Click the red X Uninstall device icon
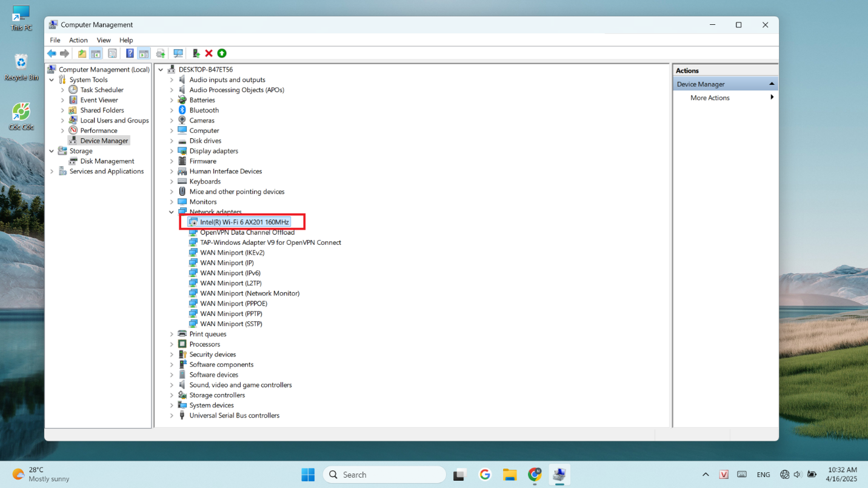 pyautogui.click(x=209, y=53)
